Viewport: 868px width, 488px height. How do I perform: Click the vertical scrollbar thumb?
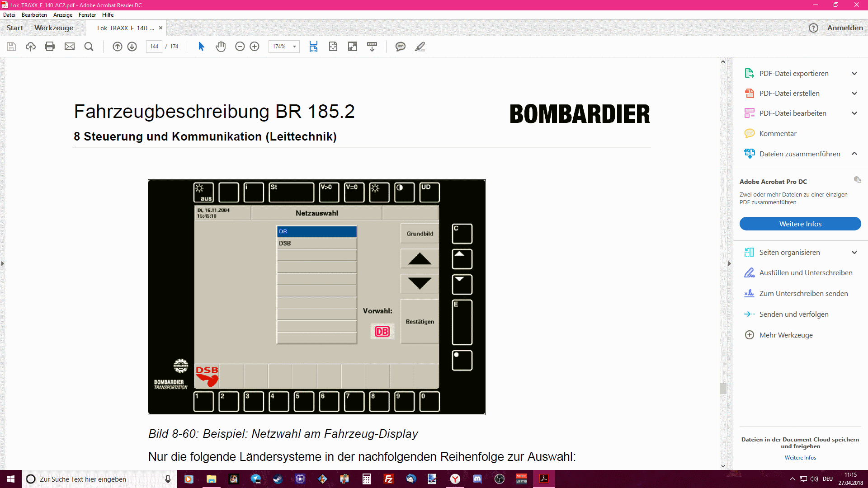click(x=723, y=388)
